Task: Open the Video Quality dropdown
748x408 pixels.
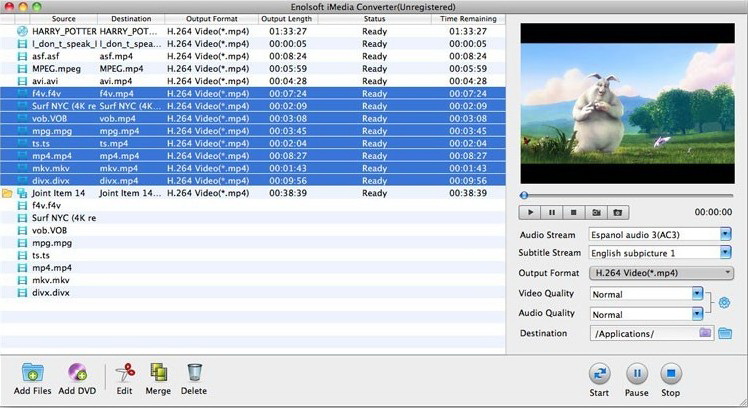Action: tap(697, 294)
